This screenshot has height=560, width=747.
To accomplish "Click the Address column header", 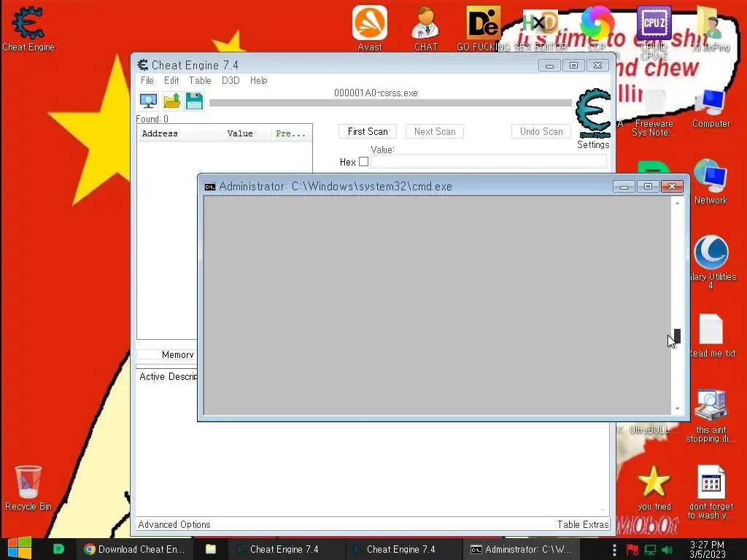I will (180, 133).
